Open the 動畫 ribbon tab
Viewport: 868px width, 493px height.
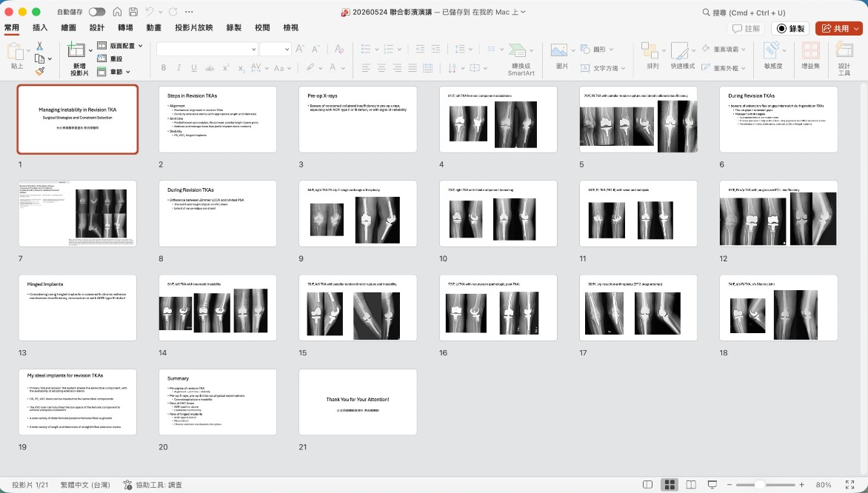(x=154, y=27)
